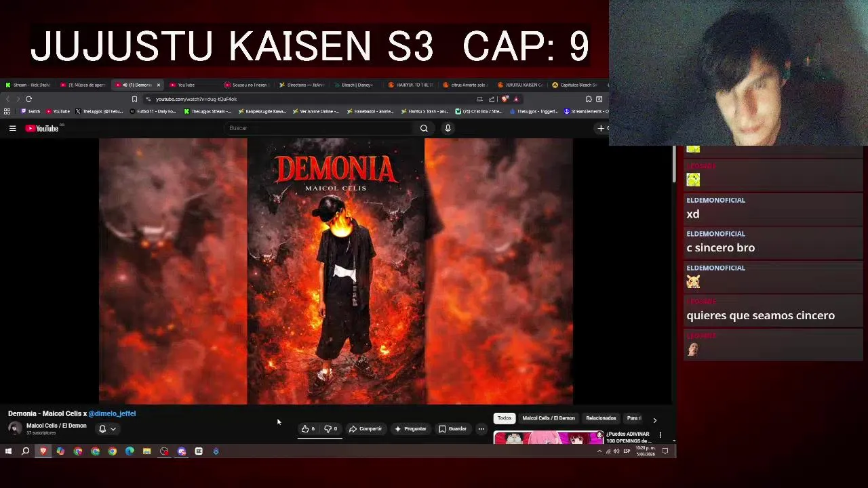
Task: Reload the page in browser toolbar
Action: coord(28,99)
